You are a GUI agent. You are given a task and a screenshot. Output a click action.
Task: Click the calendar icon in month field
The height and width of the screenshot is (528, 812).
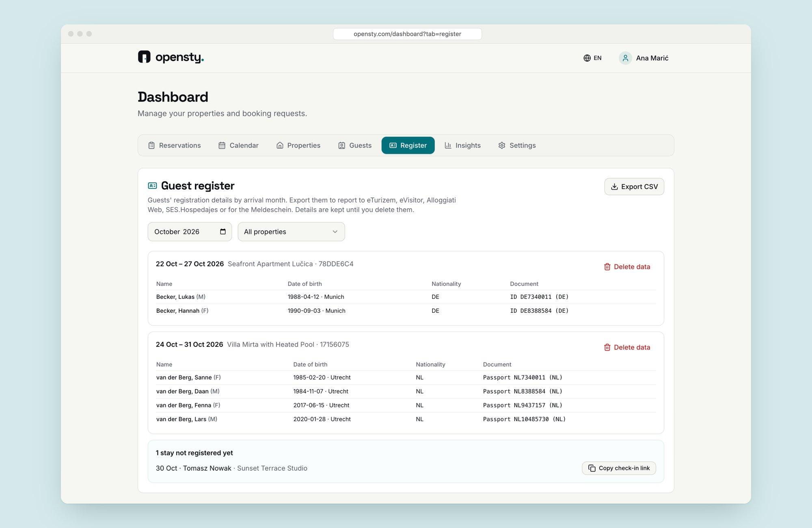pos(223,232)
